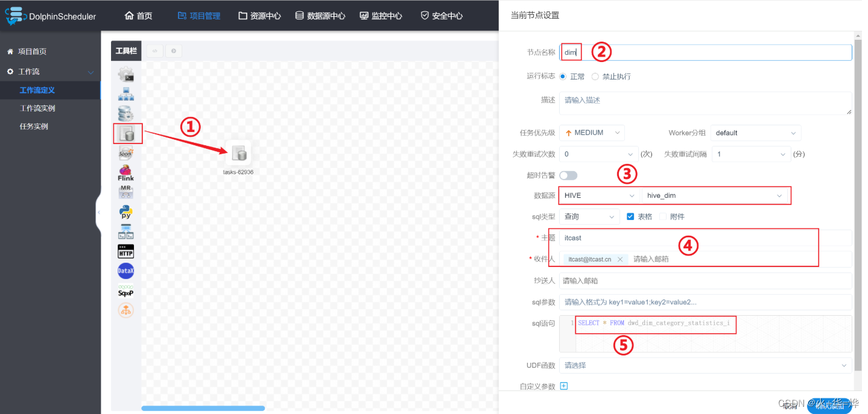Click the blue confirm-add button
Image resolution: width=868 pixels, height=414 pixels.
click(829, 406)
